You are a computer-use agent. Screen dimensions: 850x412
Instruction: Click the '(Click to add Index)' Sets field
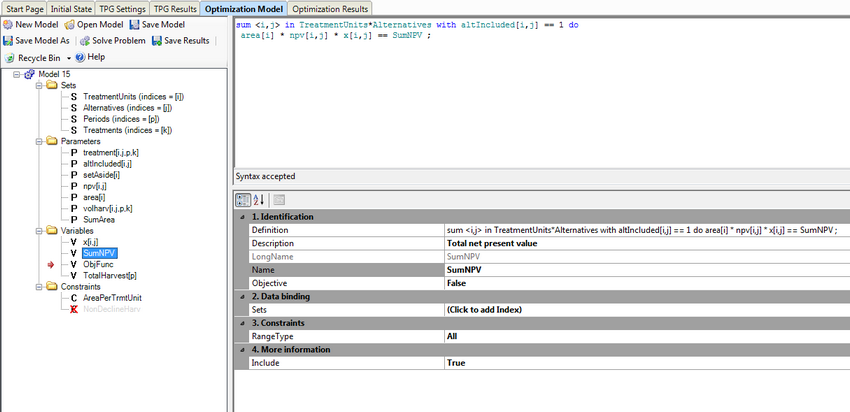pyautogui.click(x=486, y=310)
